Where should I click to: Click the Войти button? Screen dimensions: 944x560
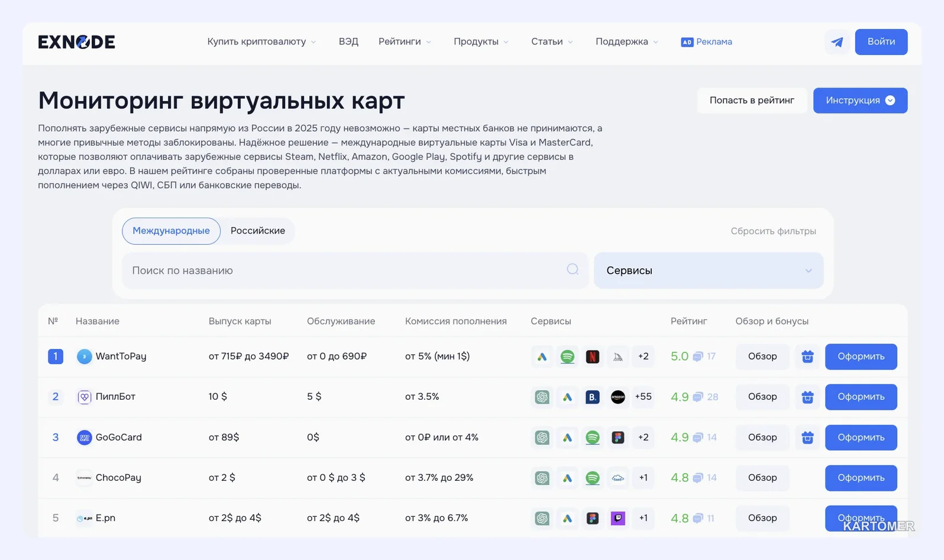point(881,42)
